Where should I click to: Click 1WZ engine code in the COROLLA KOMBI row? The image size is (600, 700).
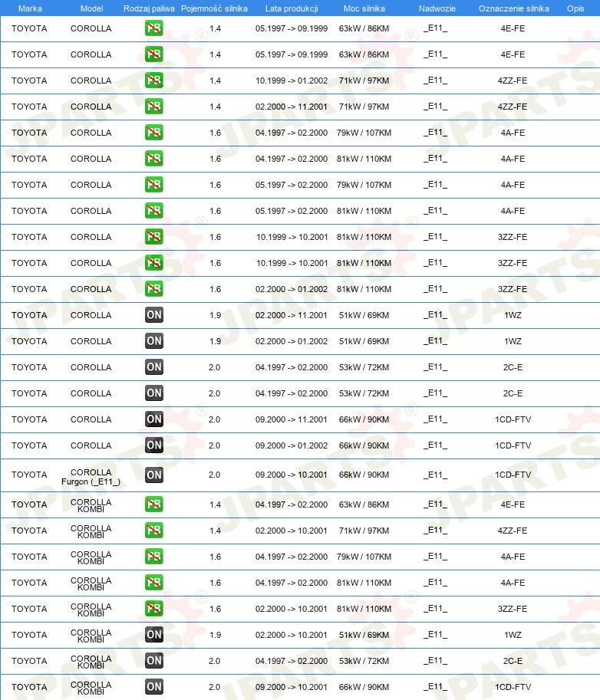513,635
